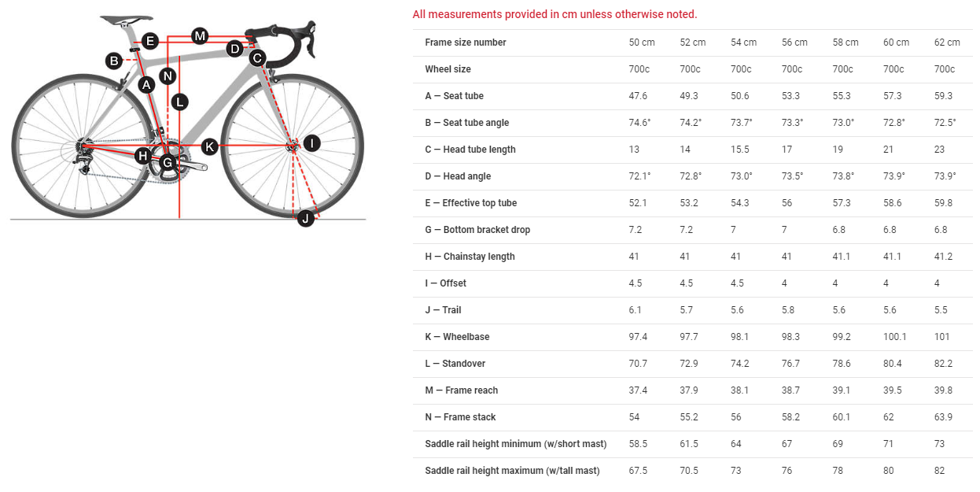
Task: Click the N frame stack marker
Action: click(x=167, y=76)
